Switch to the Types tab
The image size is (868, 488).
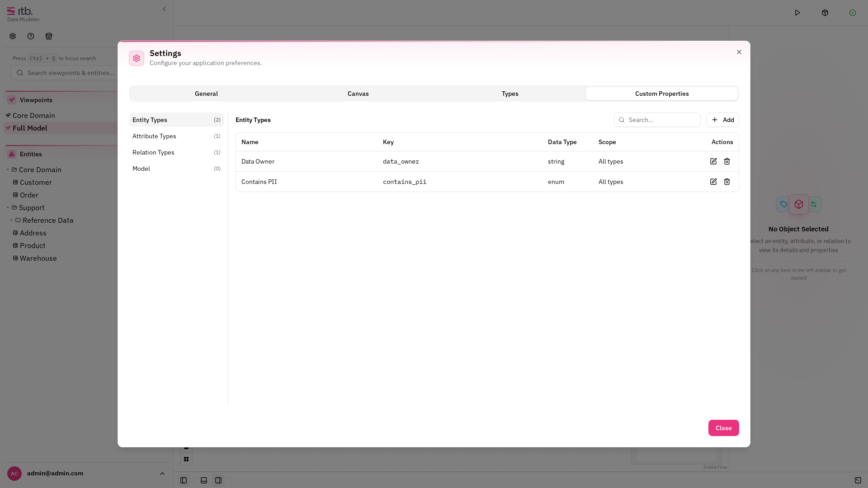(x=510, y=94)
